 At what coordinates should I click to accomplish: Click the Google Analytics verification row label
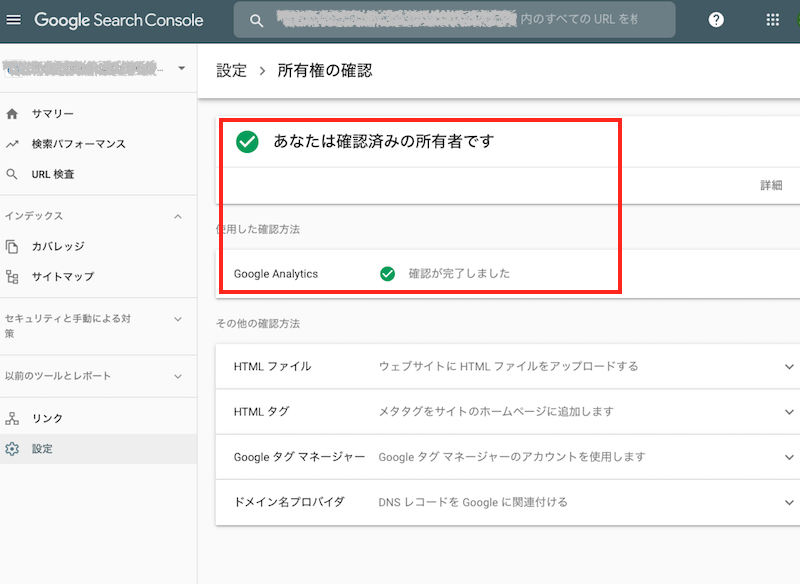[276, 274]
